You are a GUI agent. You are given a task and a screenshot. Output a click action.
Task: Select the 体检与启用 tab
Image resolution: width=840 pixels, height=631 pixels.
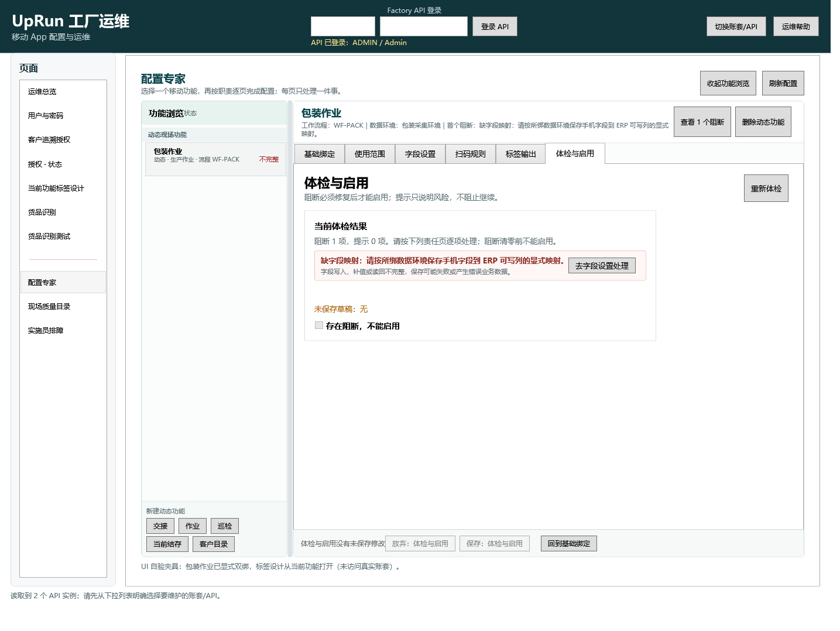575,153
